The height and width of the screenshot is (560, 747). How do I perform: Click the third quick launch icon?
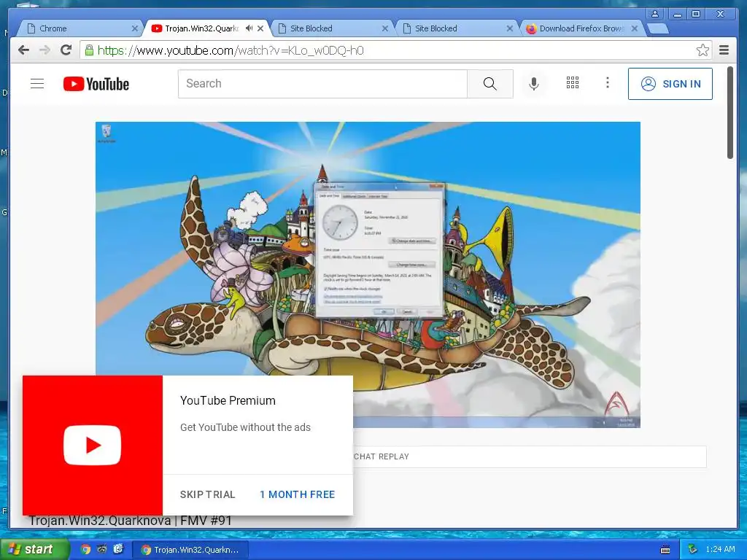119,550
